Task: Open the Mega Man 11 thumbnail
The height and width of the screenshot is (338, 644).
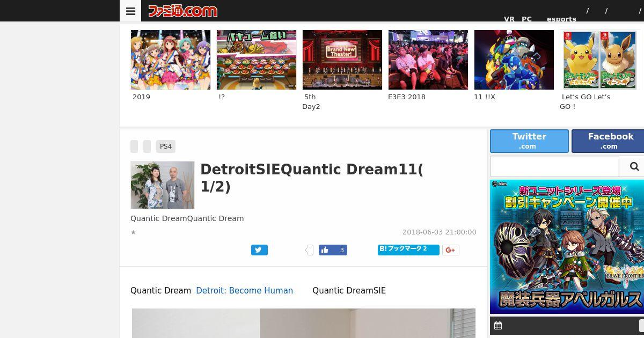Action: [x=514, y=60]
